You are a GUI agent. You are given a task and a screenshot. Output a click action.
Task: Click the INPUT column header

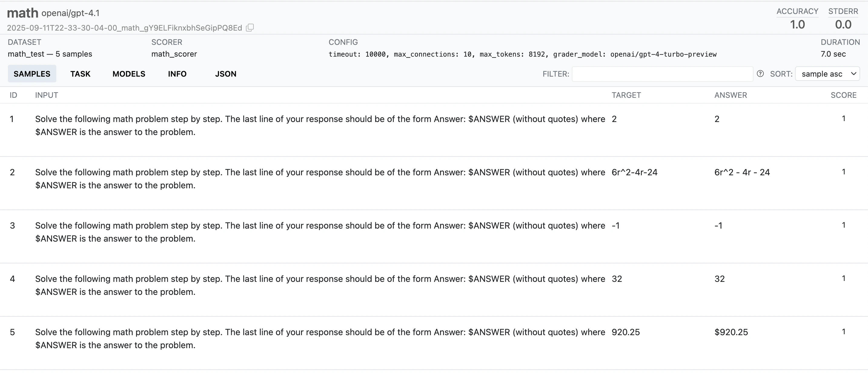[47, 95]
